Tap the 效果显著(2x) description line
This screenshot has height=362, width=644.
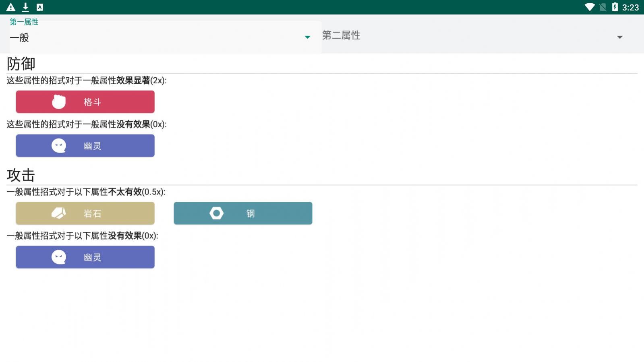(87, 81)
